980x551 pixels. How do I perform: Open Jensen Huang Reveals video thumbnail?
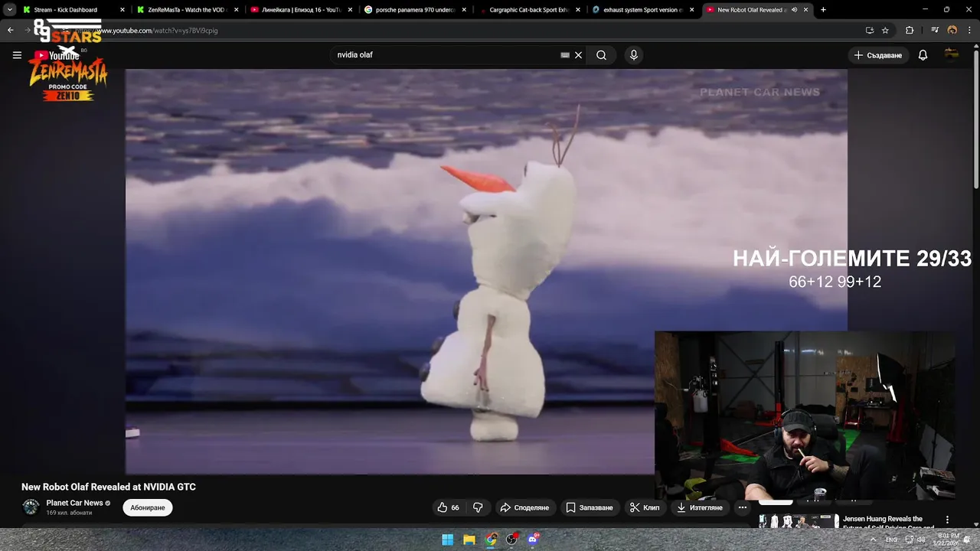pyautogui.click(x=799, y=522)
